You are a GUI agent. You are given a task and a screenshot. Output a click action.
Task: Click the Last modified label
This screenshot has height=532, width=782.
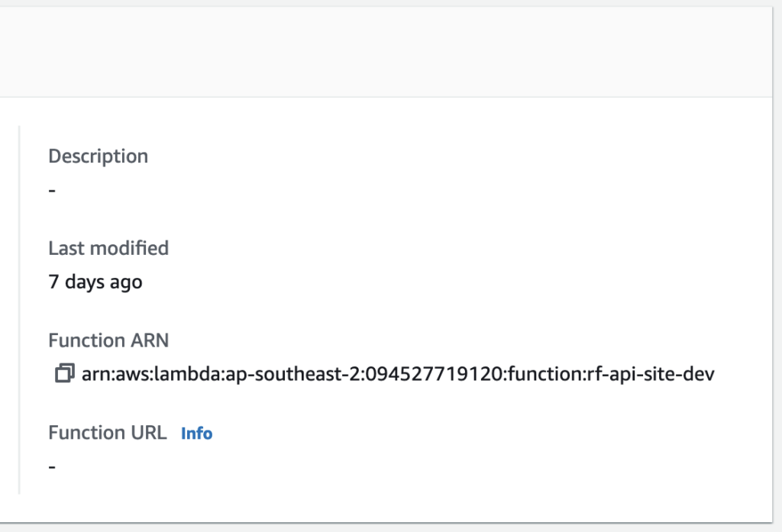pyautogui.click(x=108, y=248)
